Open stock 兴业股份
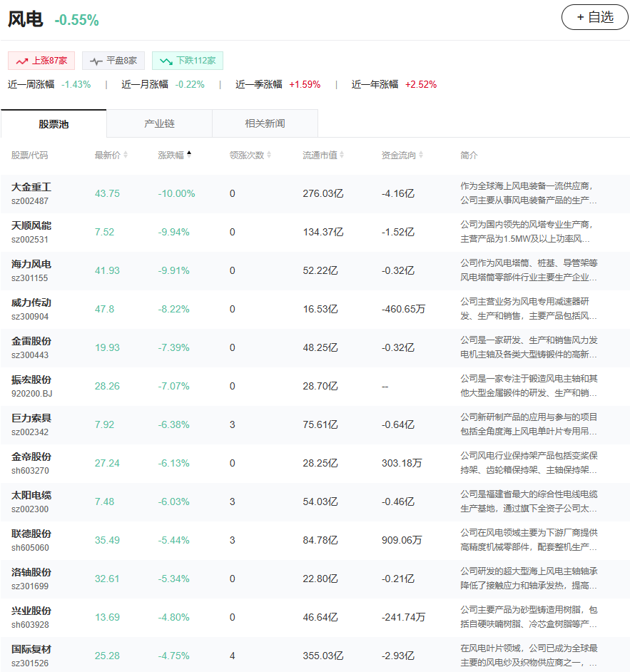Image resolution: width=630 pixels, height=672 pixels. [x=31, y=611]
